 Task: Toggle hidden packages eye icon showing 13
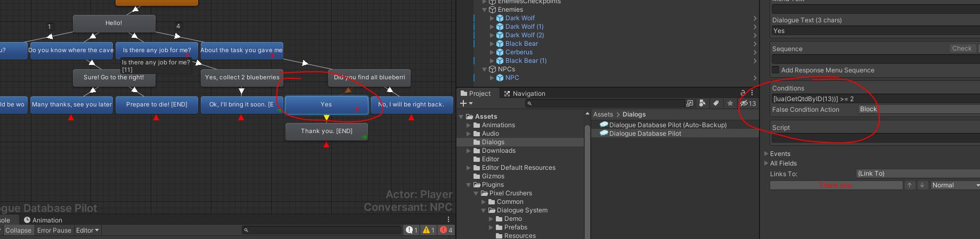pos(748,103)
